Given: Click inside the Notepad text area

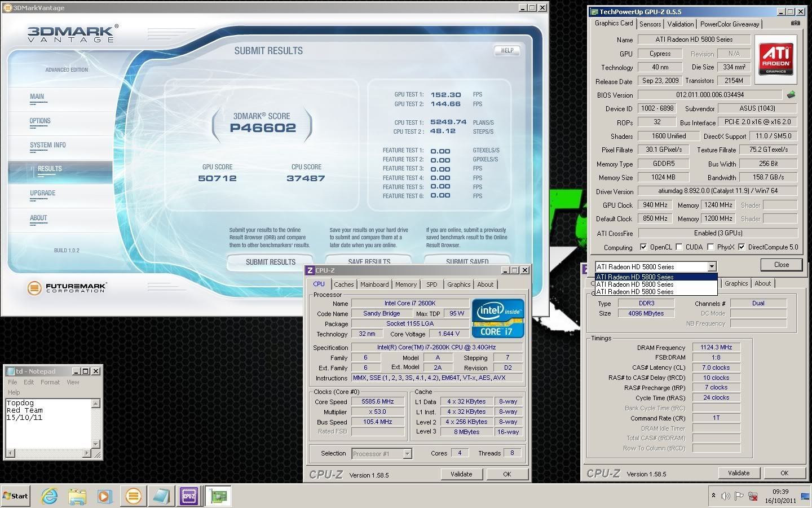Looking at the screenshot, I should tap(48, 423).
